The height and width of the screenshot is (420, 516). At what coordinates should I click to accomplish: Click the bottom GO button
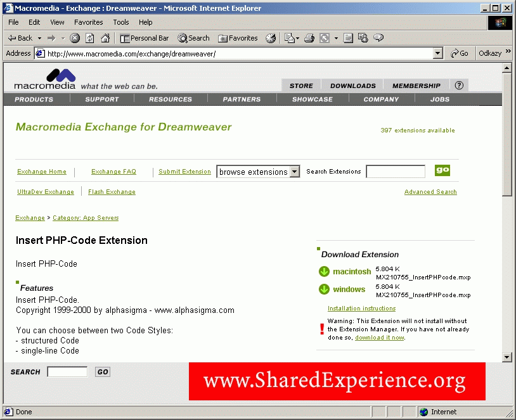(103, 372)
